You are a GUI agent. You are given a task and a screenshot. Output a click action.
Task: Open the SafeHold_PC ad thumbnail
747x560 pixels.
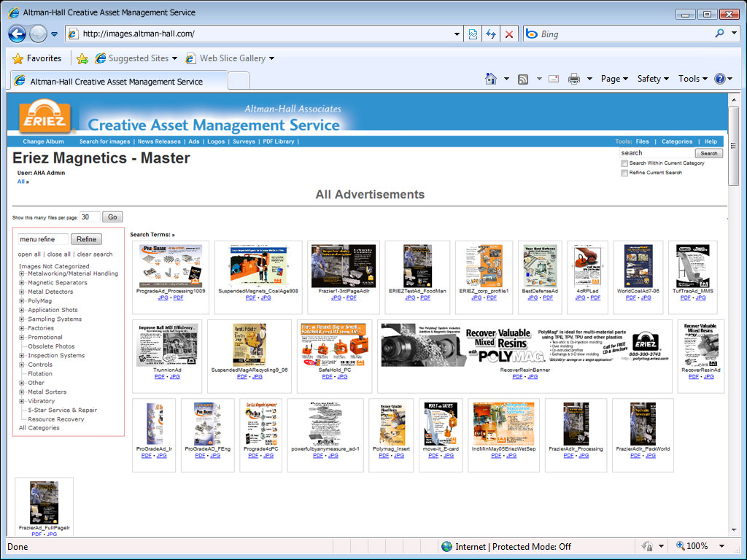coord(334,345)
